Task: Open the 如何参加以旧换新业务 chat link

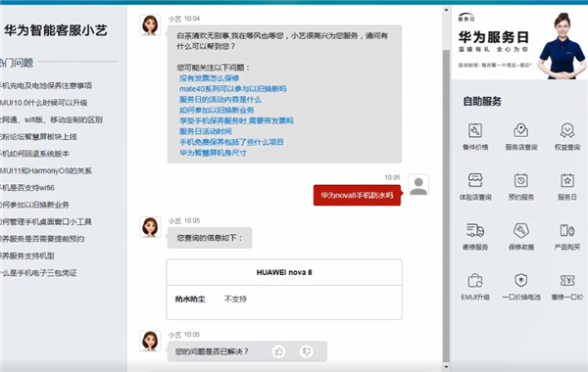Action: 217,111
